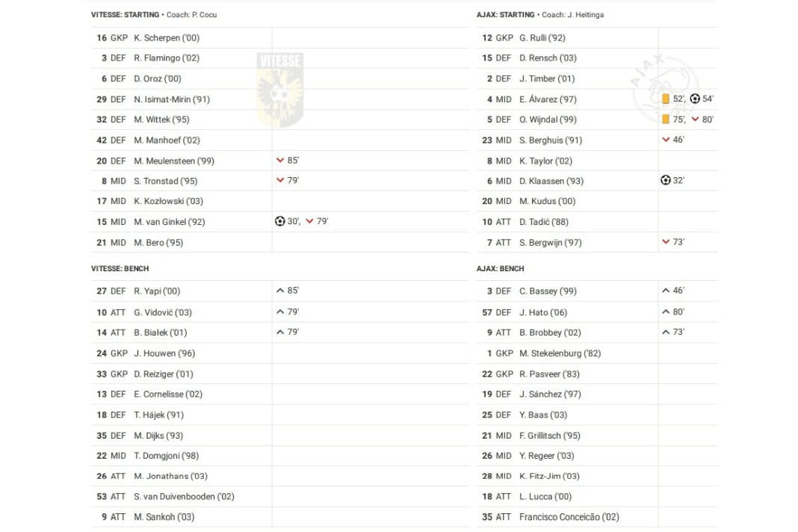Click the yellow card icon for E. Álvarez
Image resolution: width=798 pixels, height=532 pixels.
pyautogui.click(x=666, y=99)
